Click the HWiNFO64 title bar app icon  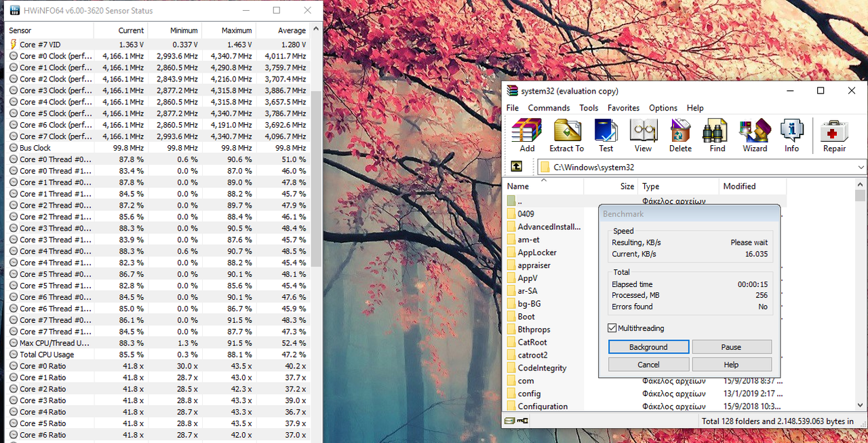[x=14, y=11]
